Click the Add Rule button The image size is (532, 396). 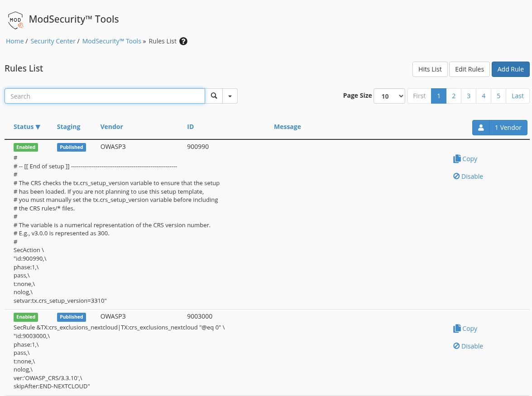click(x=511, y=69)
